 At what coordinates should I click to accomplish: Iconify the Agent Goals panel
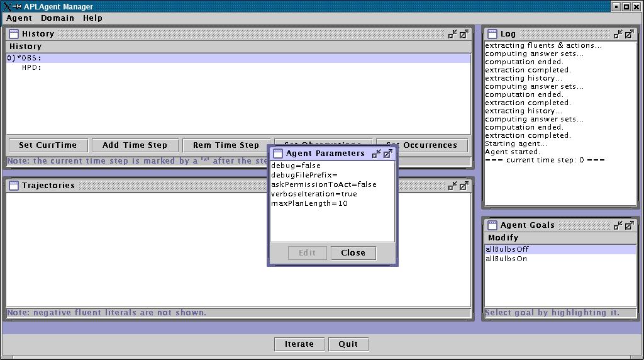tap(618, 225)
